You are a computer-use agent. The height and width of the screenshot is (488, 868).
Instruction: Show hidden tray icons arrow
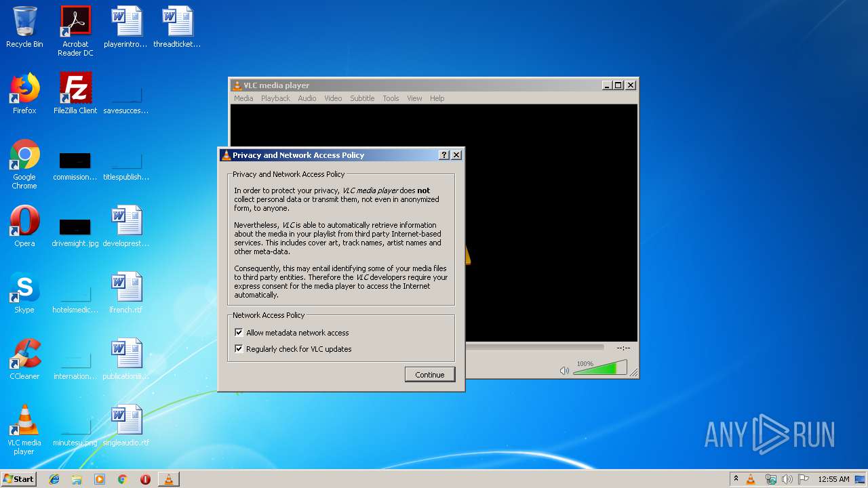click(736, 479)
